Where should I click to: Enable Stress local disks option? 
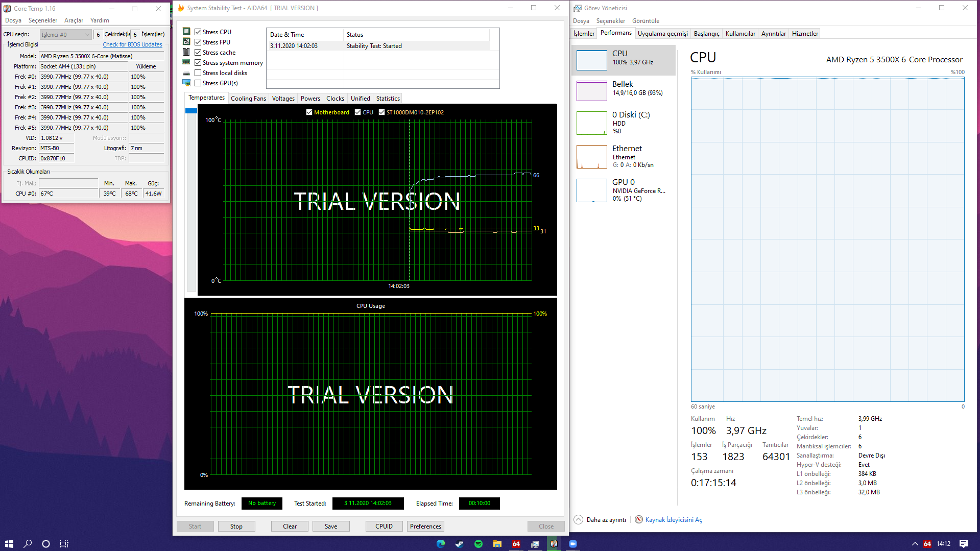click(x=198, y=73)
